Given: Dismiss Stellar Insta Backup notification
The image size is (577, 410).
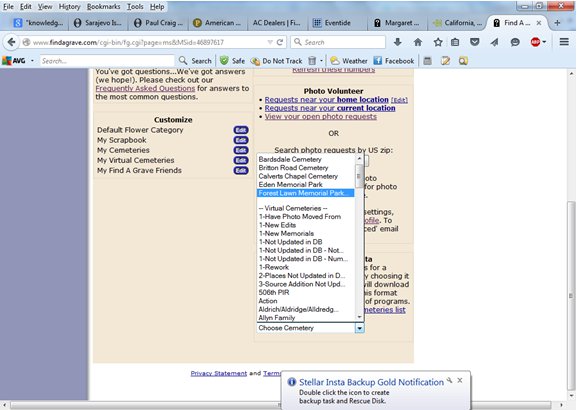Looking at the screenshot, I should coord(460,380).
